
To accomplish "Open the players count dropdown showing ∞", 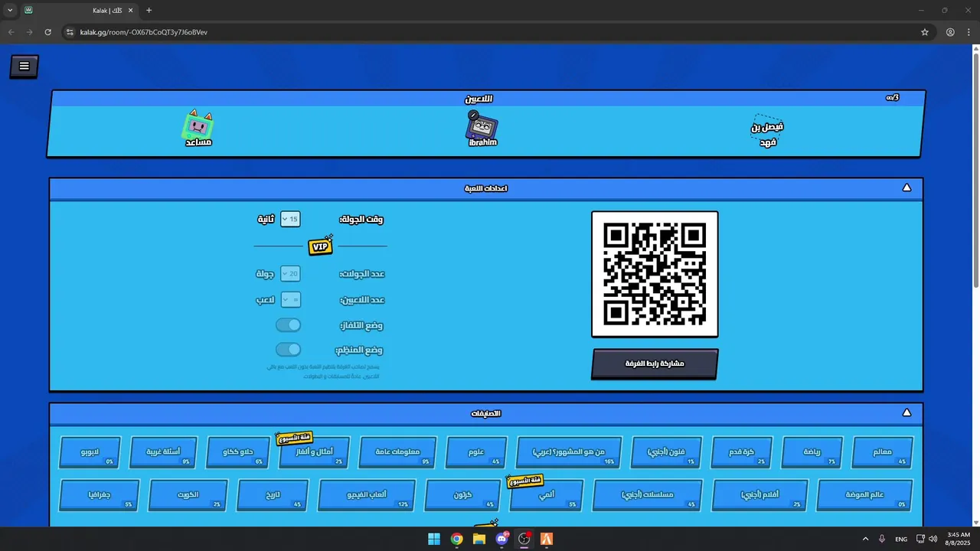I will click(x=290, y=300).
